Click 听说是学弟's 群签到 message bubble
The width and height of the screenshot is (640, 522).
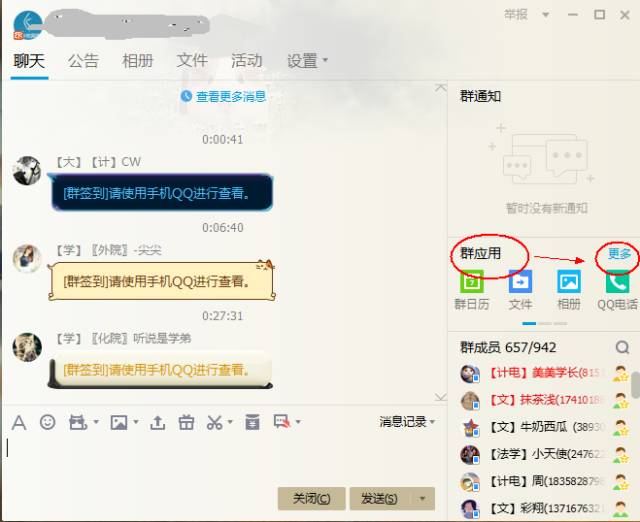tap(160, 370)
